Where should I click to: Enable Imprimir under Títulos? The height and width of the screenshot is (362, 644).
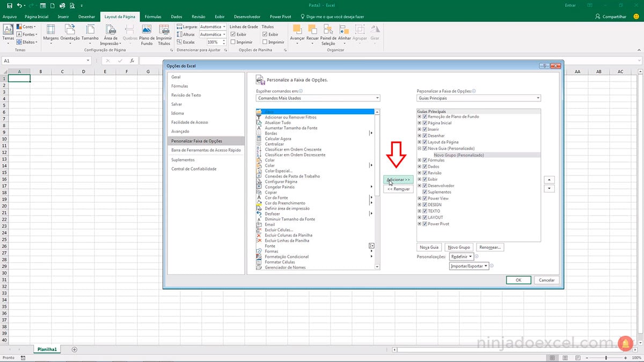click(x=266, y=42)
